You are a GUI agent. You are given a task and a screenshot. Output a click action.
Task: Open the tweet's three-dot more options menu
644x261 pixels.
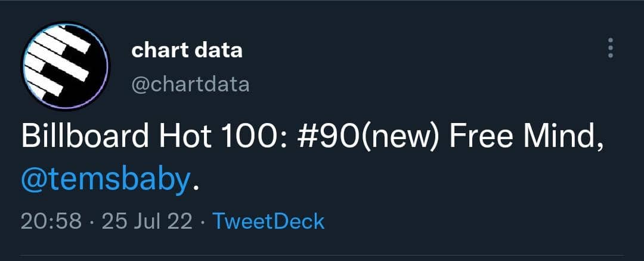coord(610,48)
